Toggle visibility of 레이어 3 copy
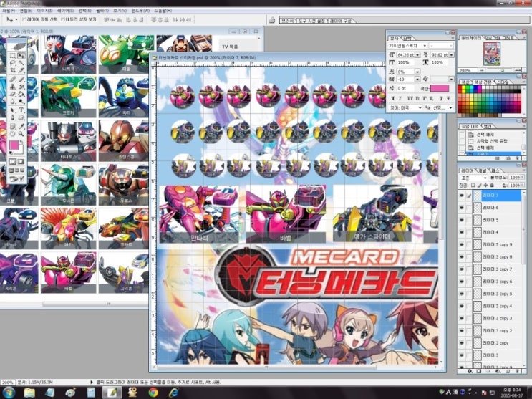The image size is (532, 399). [x=461, y=343]
